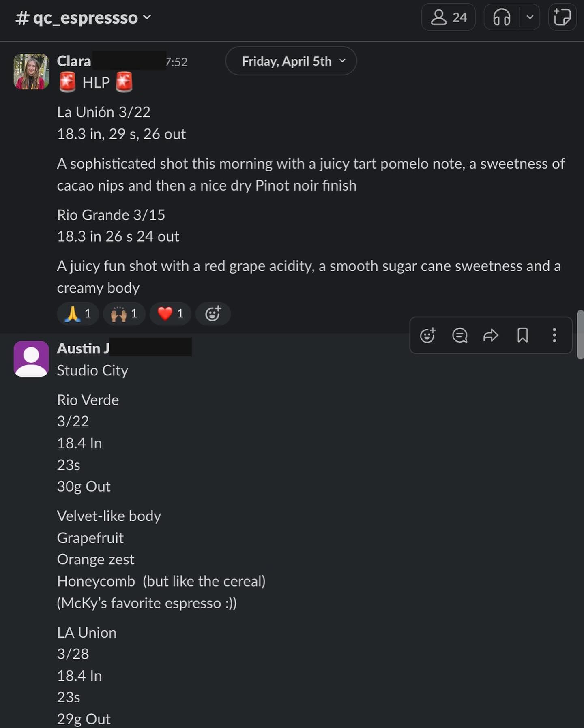This screenshot has height=728, width=584.
Task: Open the qc_espressso channel details dropdown
Action: point(84,18)
